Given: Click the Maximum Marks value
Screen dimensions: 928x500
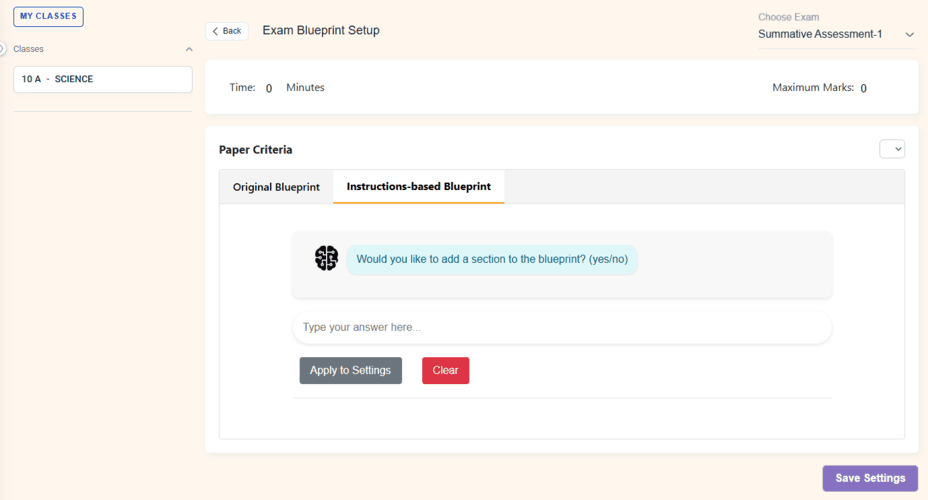Looking at the screenshot, I should click(x=863, y=88).
